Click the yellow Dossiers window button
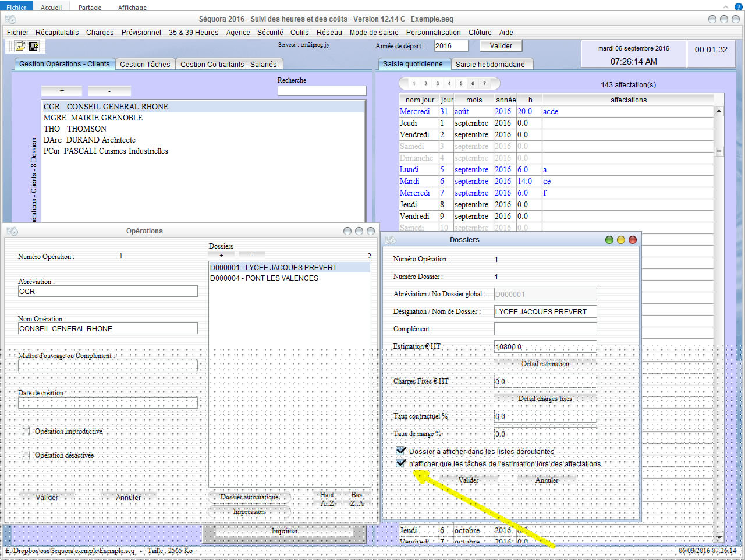Screen dimensions: 745x560 point(621,240)
